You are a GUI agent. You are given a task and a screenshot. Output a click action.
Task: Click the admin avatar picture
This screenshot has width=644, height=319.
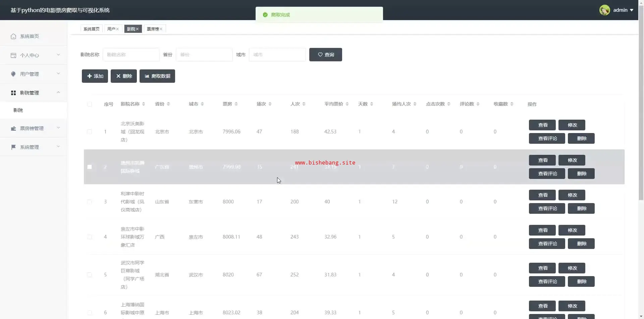coord(604,10)
